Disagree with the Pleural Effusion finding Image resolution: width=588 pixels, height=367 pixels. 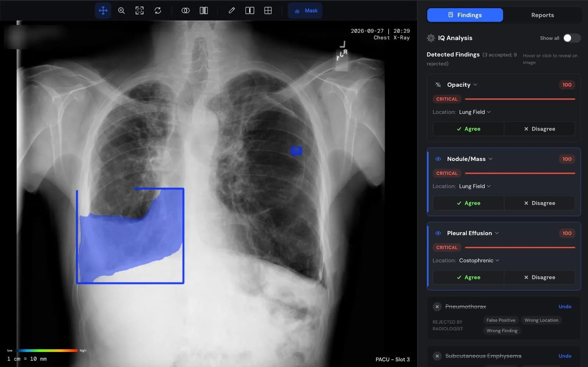click(539, 277)
